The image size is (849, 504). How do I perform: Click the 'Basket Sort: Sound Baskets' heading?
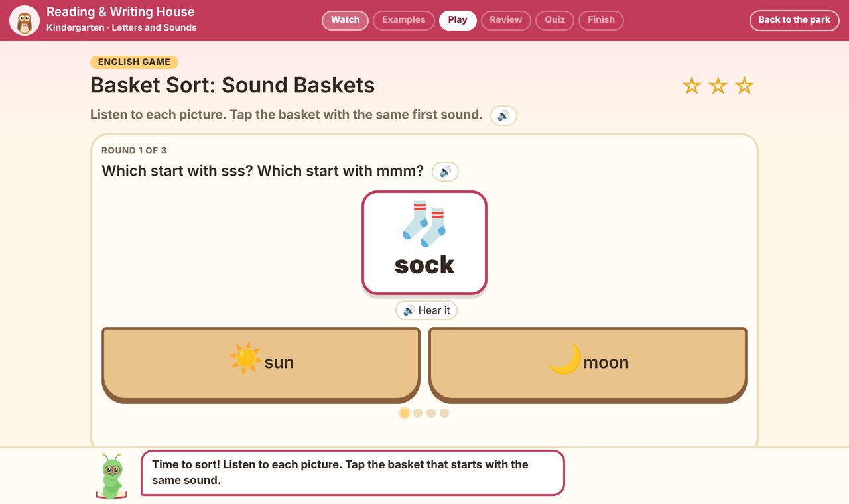233,86
